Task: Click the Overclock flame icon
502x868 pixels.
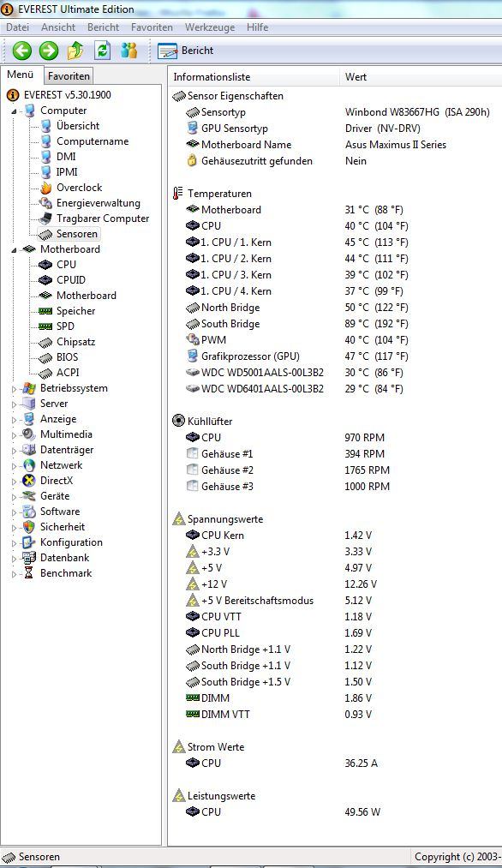Action: coord(46,188)
